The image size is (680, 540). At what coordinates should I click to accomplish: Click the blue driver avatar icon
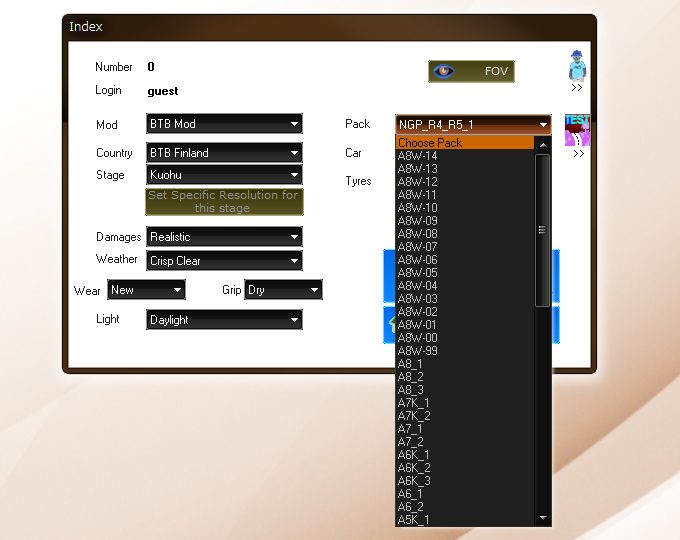(x=577, y=65)
